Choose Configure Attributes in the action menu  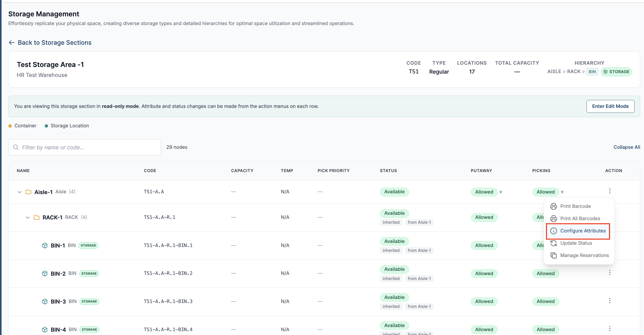[578, 231]
